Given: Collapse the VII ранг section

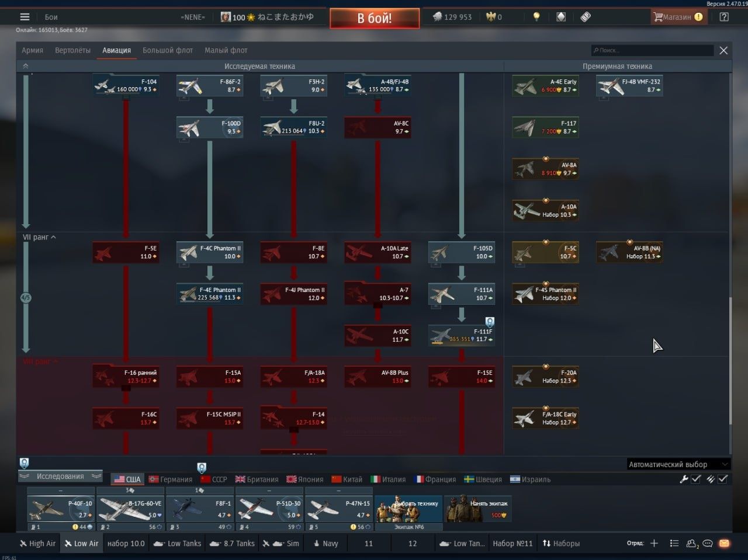Looking at the screenshot, I should pos(39,237).
